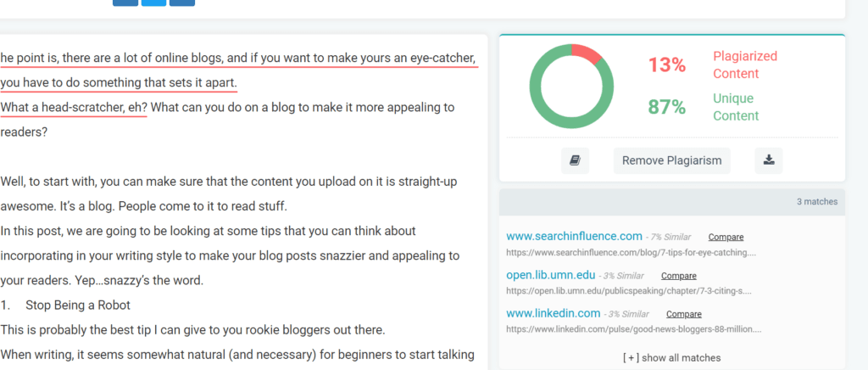868x370 pixels.
Task: Select the underlined sentence starting 'he point is'
Action: (237, 59)
